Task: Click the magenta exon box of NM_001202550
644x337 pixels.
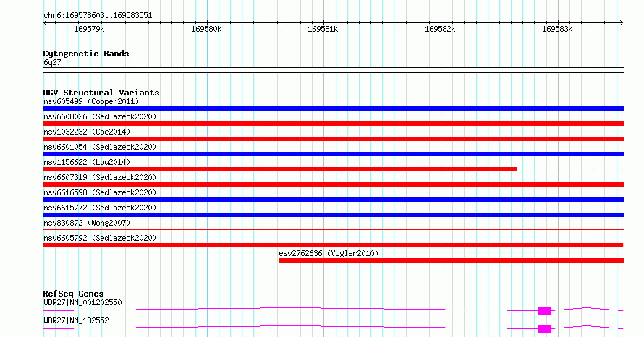Action: click(545, 311)
